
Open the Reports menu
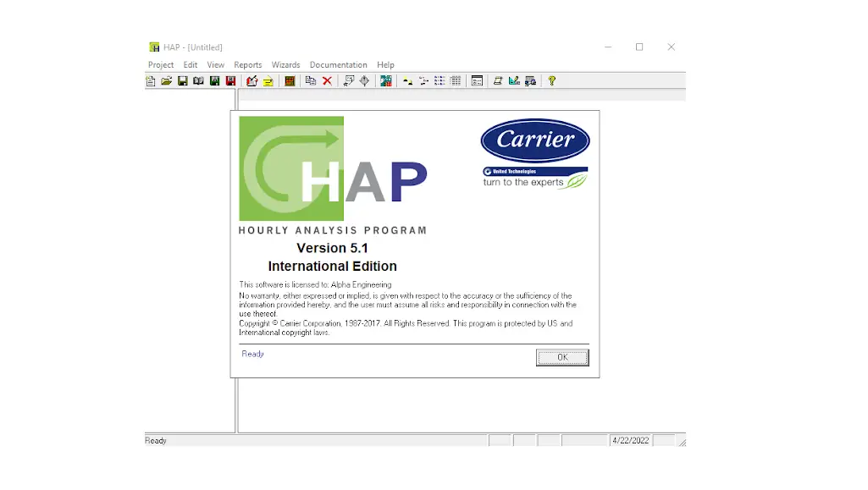(x=247, y=64)
